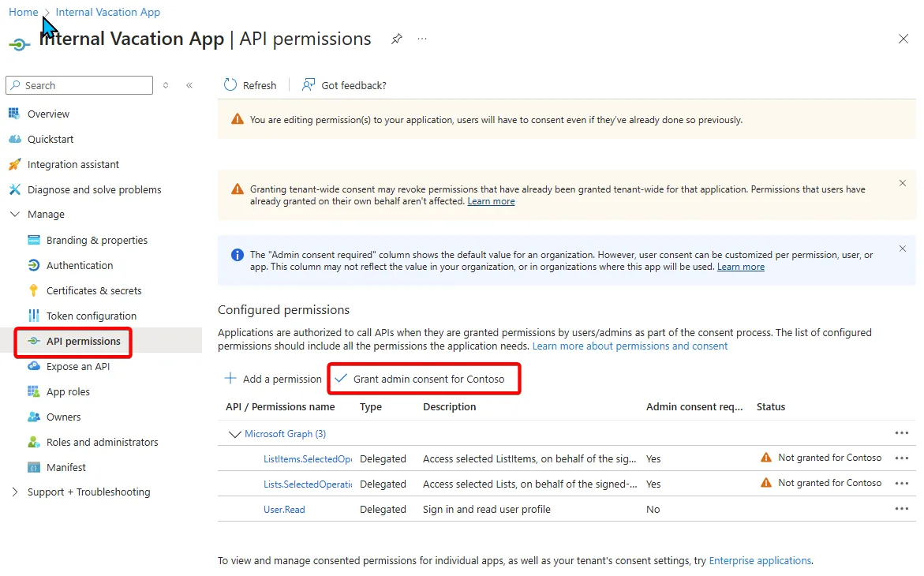Click the API / Permissions name header

tap(280, 407)
